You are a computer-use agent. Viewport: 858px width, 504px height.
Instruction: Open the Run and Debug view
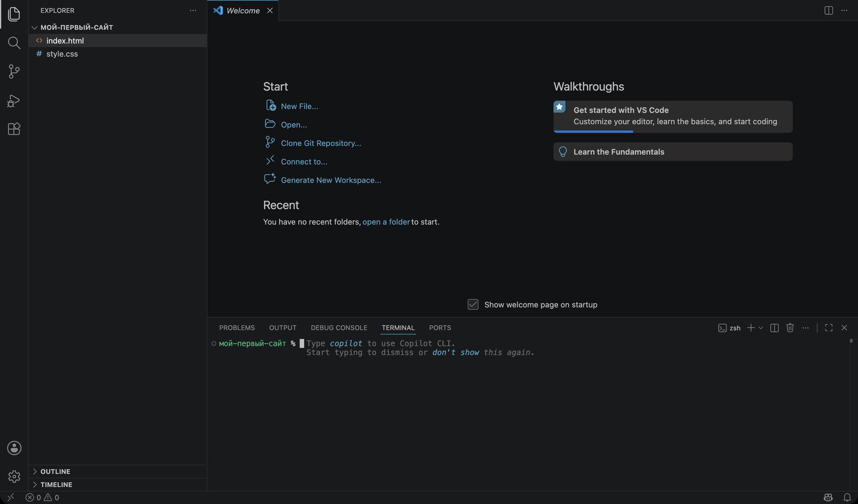14,100
